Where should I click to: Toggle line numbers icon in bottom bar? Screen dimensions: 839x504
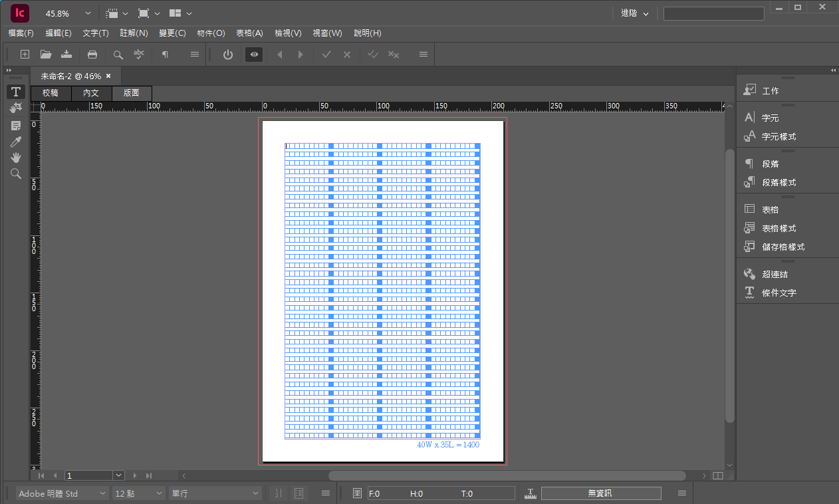[278, 493]
